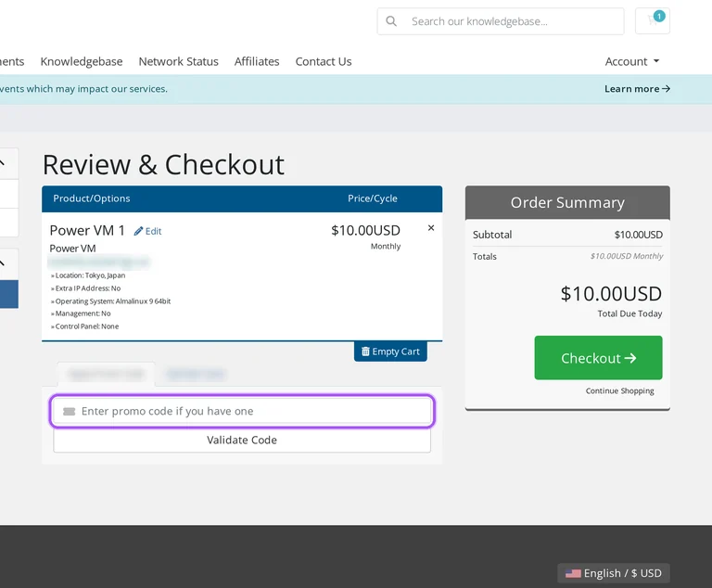Go to Network Status page
Viewport: 712px width, 588px height.
pyautogui.click(x=178, y=61)
